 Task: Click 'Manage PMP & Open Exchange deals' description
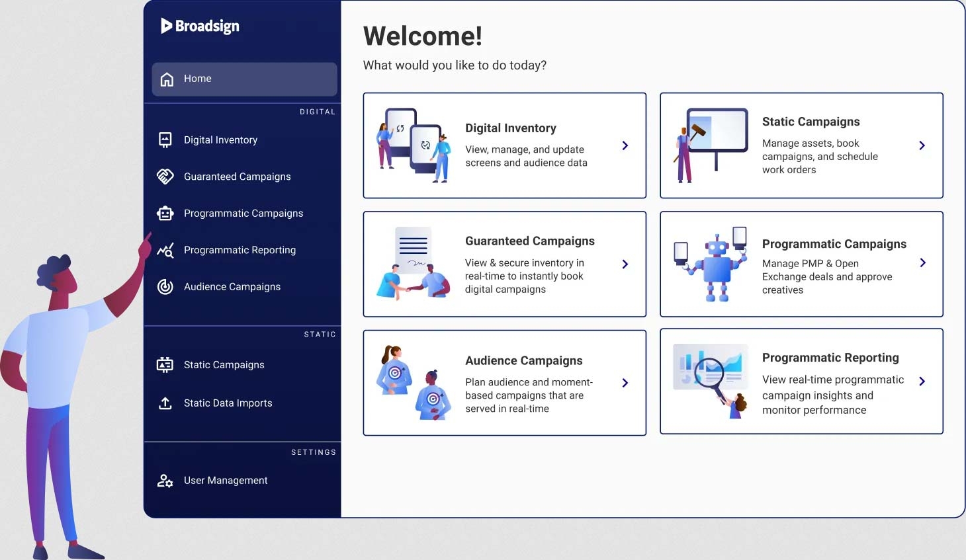point(827,277)
